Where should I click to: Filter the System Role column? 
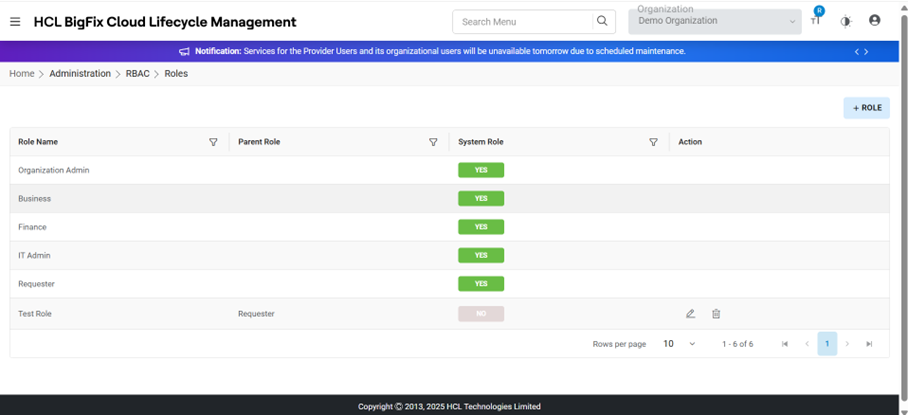click(653, 142)
